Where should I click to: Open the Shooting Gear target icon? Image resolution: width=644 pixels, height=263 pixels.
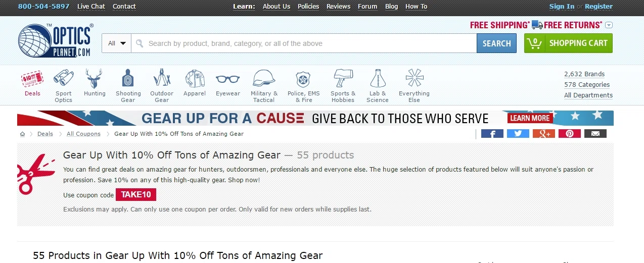128,78
